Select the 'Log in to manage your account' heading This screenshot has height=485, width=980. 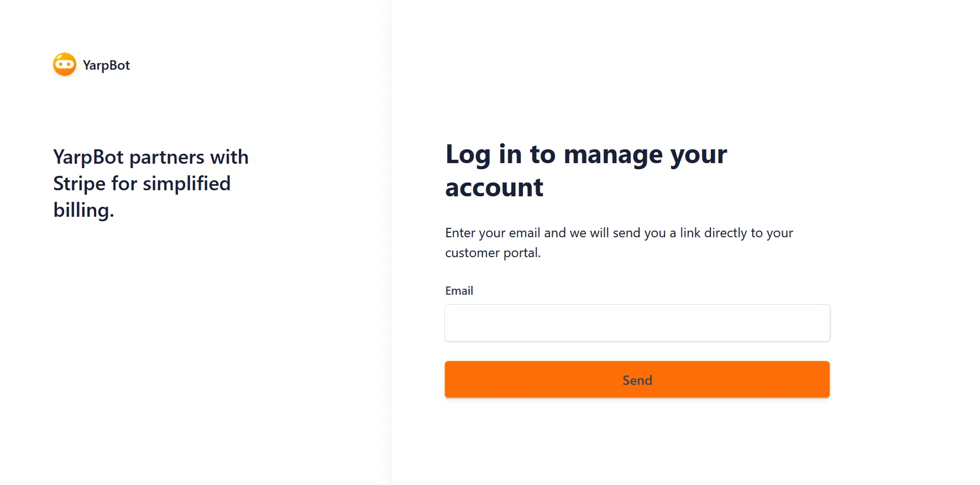(586, 170)
